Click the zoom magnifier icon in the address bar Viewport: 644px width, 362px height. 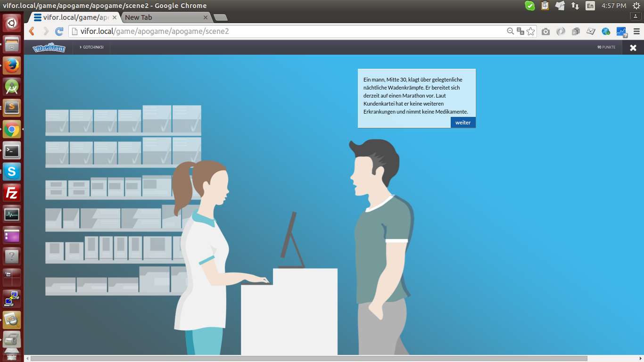click(510, 32)
